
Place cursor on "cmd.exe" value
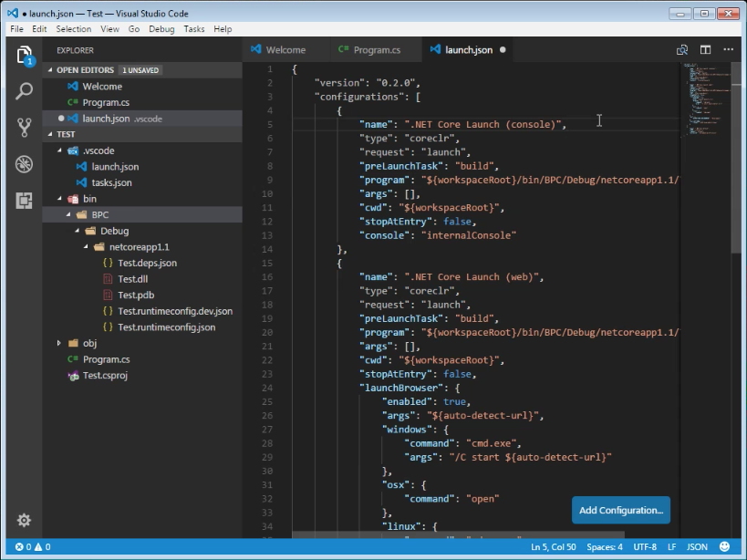click(x=491, y=443)
